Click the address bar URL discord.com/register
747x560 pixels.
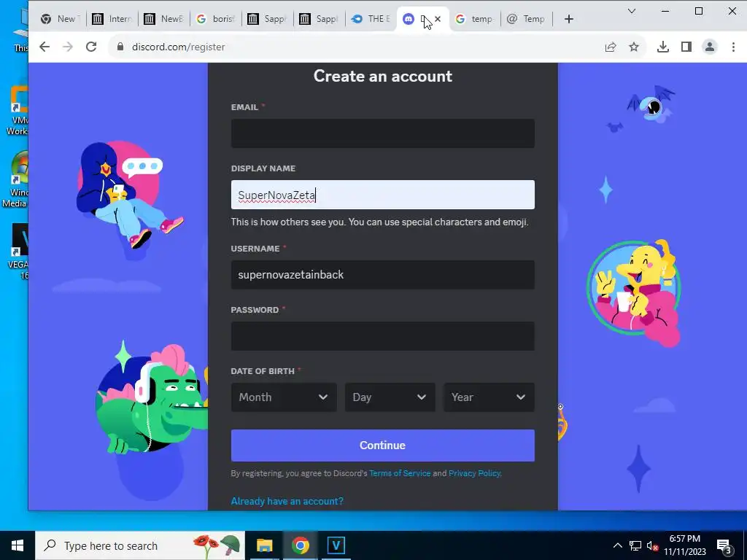(178, 47)
